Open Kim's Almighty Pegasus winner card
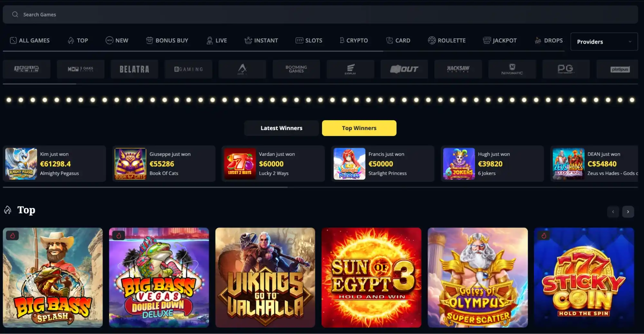 (54, 163)
